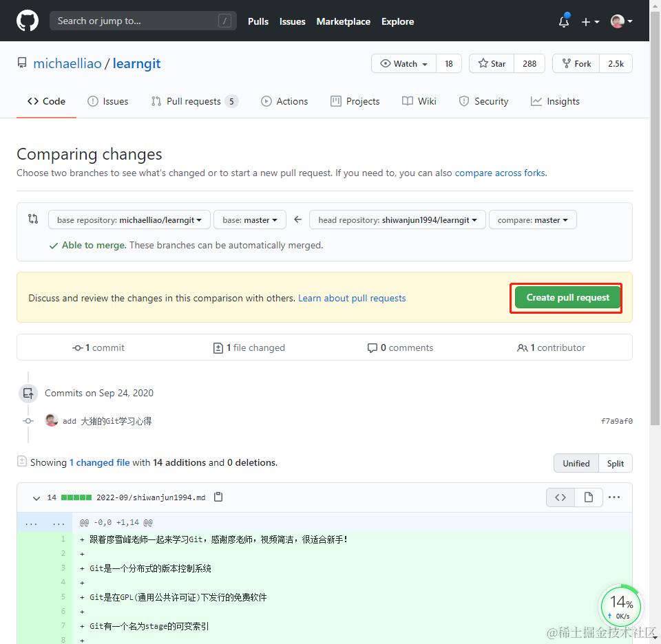The image size is (661, 644).
Task: Click the 1 changed file link
Action: tap(99, 462)
